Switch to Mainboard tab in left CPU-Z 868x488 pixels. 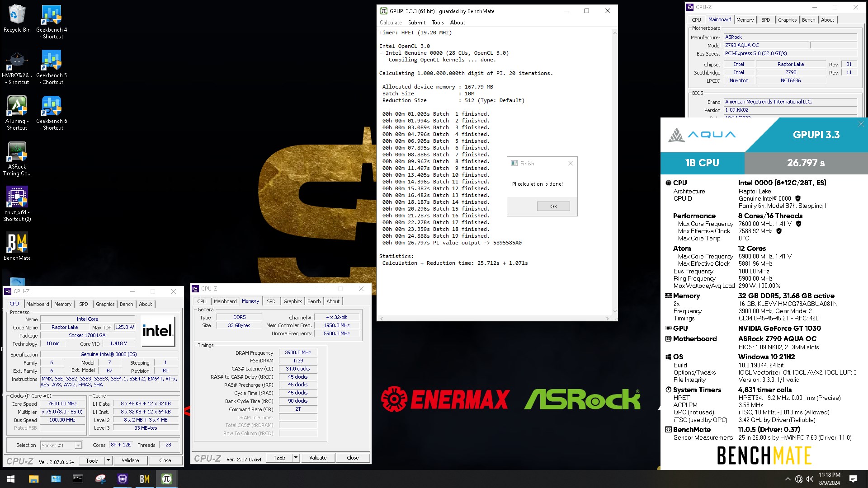coord(38,304)
